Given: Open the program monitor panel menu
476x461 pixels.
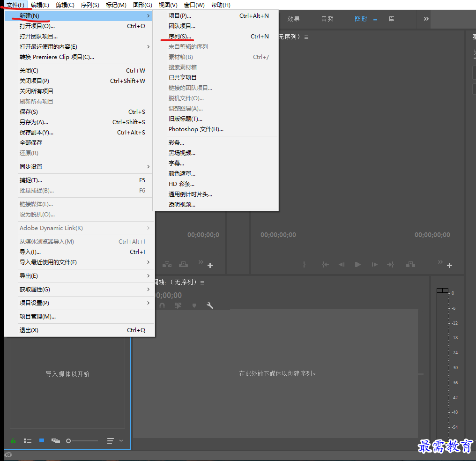Looking at the screenshot, I should click(x=306, y=37).
